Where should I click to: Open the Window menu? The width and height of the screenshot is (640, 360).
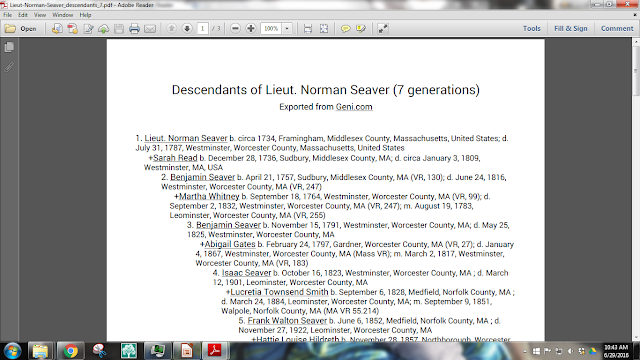(x=62, y=15)
